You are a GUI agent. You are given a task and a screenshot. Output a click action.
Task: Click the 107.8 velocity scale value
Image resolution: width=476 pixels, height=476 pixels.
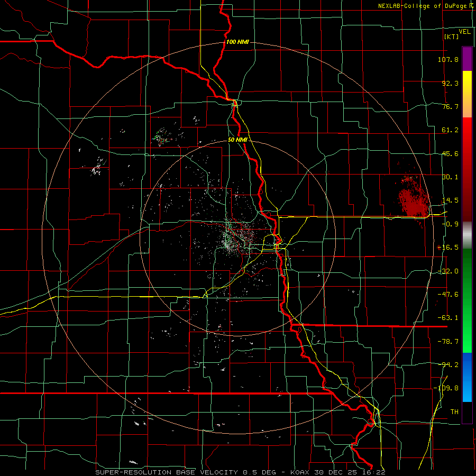(x=448, y=59)
